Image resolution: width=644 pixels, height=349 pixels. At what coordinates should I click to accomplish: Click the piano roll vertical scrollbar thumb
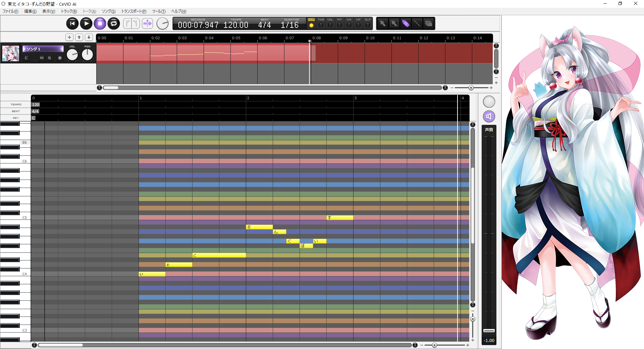click(473, 205)
